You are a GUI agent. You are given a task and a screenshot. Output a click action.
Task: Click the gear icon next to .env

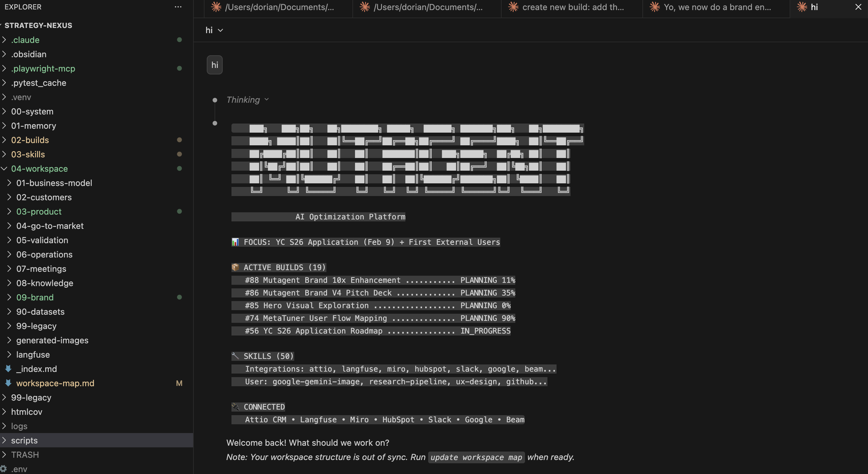pyautogui.click(x=4, y=468)
